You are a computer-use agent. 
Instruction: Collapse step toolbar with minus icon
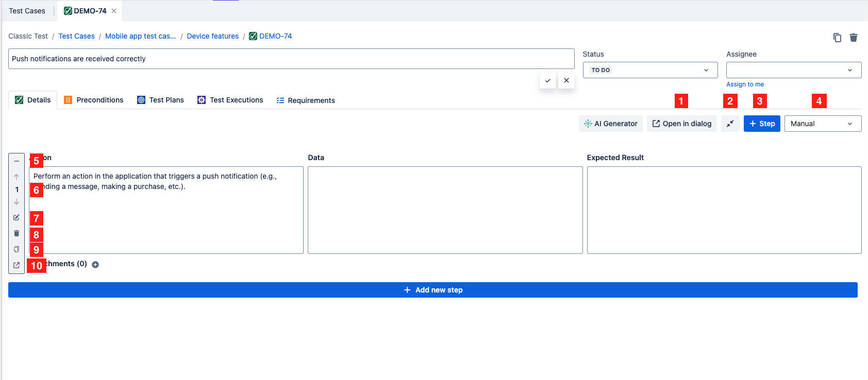coord(16,161)
